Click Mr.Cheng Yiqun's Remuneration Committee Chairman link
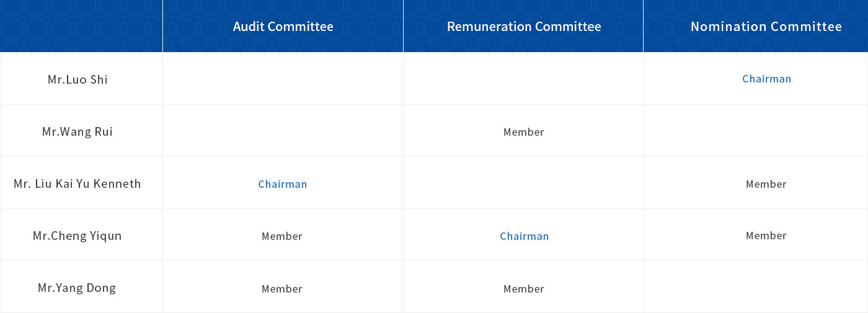Screen dimensions: 868x313 point(525,236)
